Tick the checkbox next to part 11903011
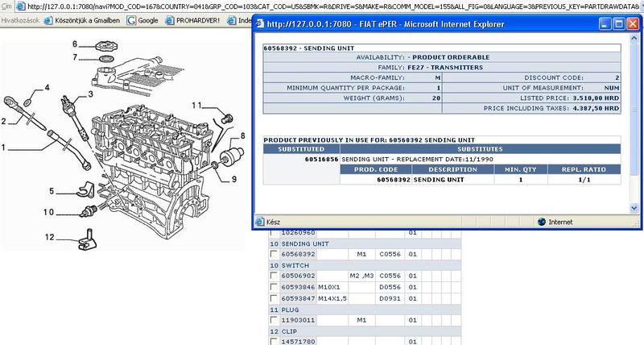 [274, 319]
